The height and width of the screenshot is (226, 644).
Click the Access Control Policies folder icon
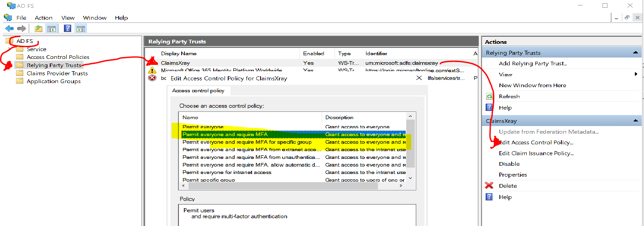(20, 57)
